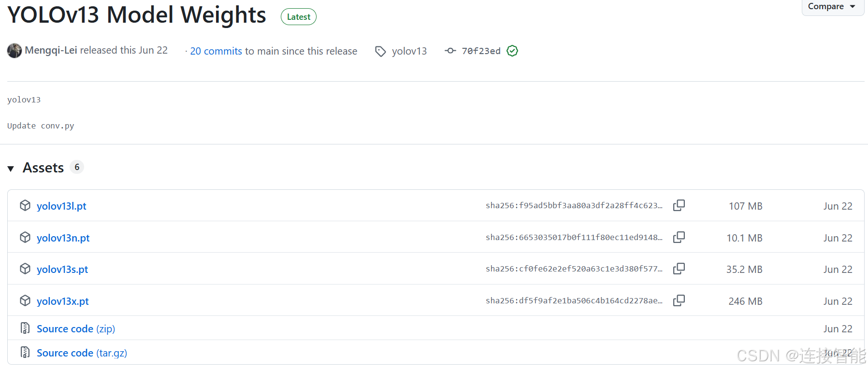Click the package icon for yolov13n.pt
Image resolution: width=868 pixels, height=370 pixels.
pos(25,237)
